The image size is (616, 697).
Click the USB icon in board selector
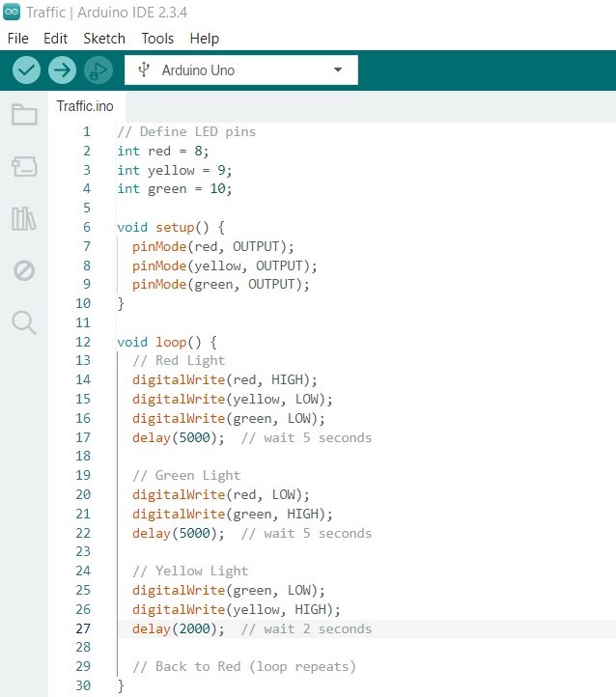pos(144,70)
